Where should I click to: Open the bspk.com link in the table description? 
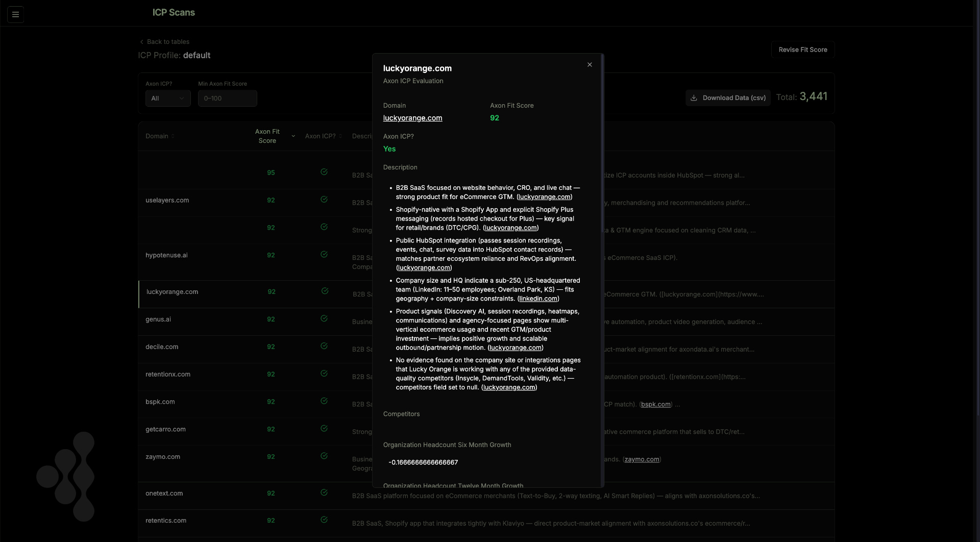click(x=656, y=404)
